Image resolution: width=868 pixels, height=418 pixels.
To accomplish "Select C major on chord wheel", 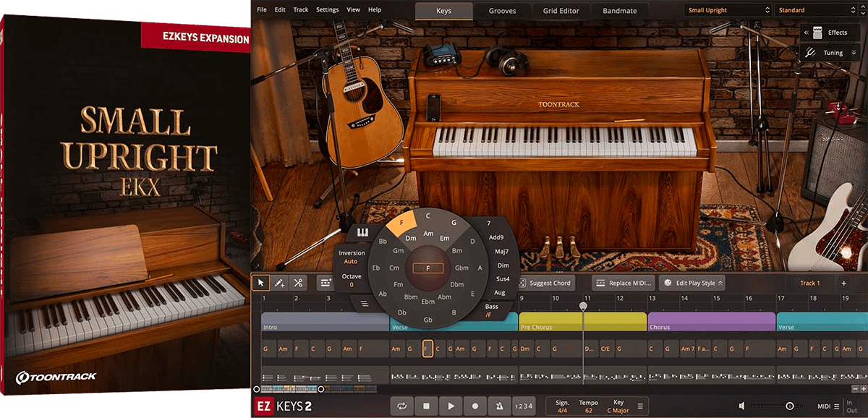I will point(428,216).
